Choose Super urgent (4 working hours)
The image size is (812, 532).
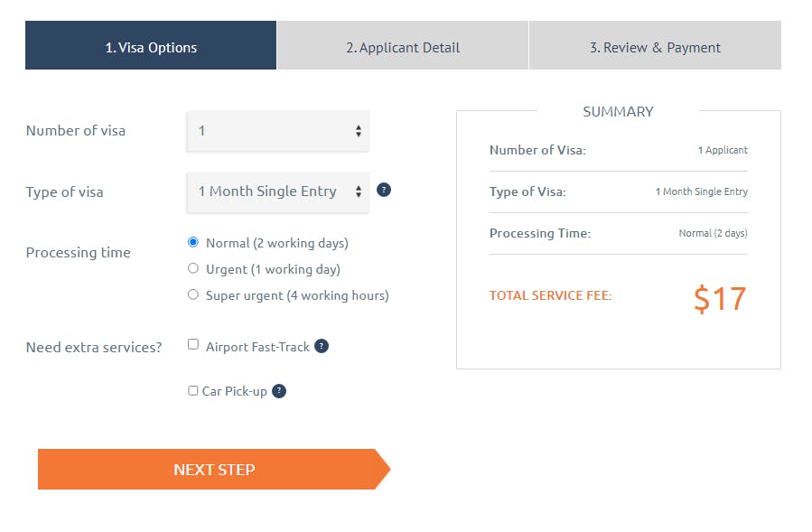click(193, 294)
